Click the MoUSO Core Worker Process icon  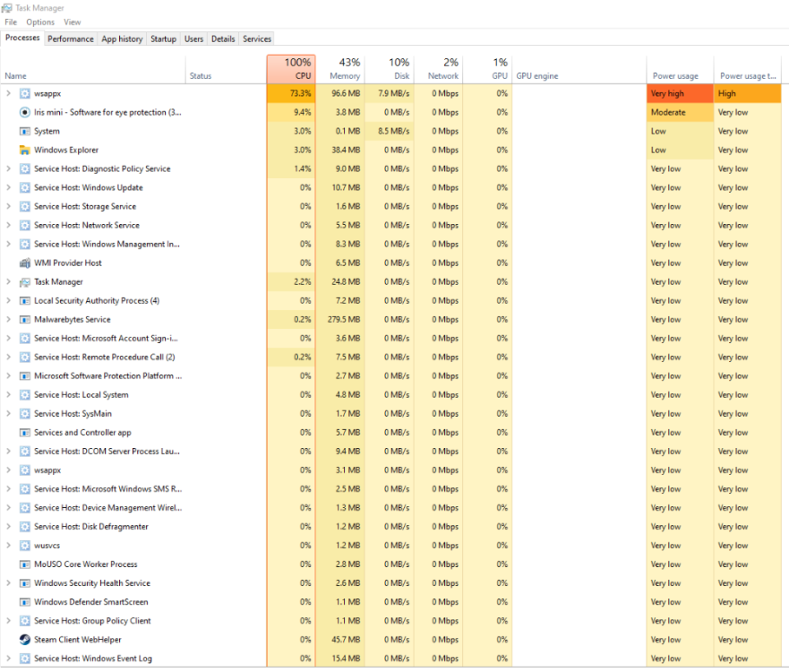tap(25, 564)
